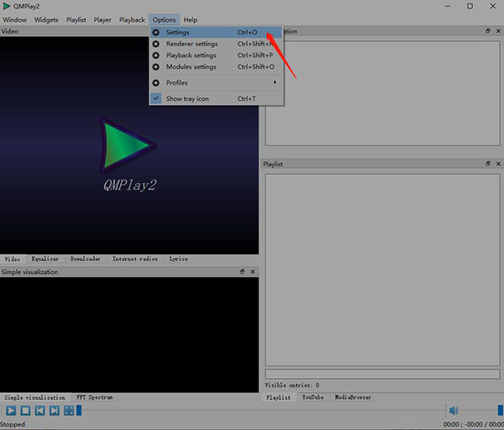Switch to the Lyrics tab

[x=178, y=259]
